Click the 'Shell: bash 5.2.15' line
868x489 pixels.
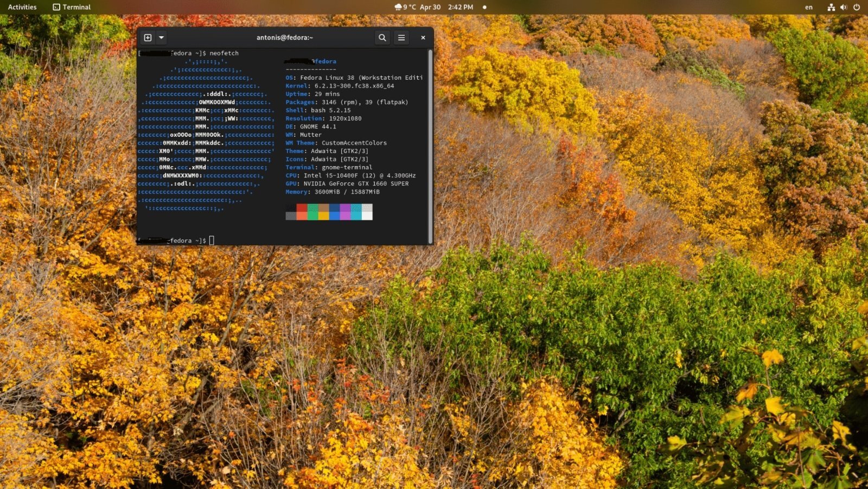[318, 110]
